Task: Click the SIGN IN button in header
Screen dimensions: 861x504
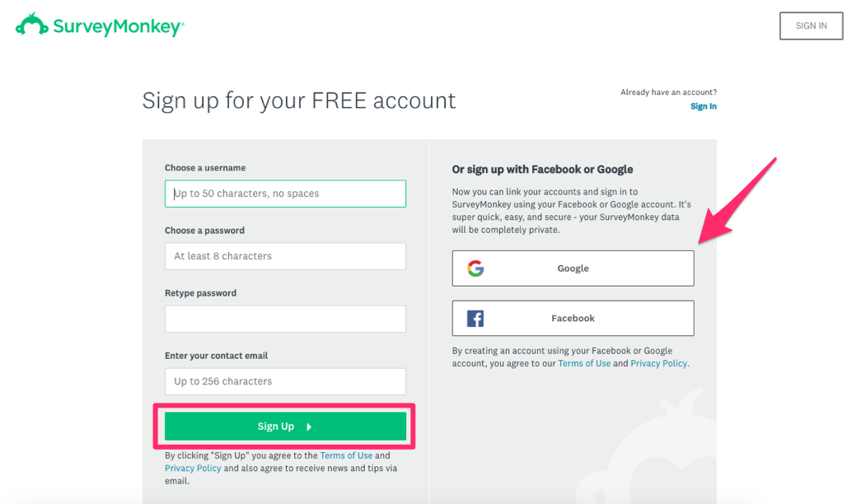Action: (811, 26)
